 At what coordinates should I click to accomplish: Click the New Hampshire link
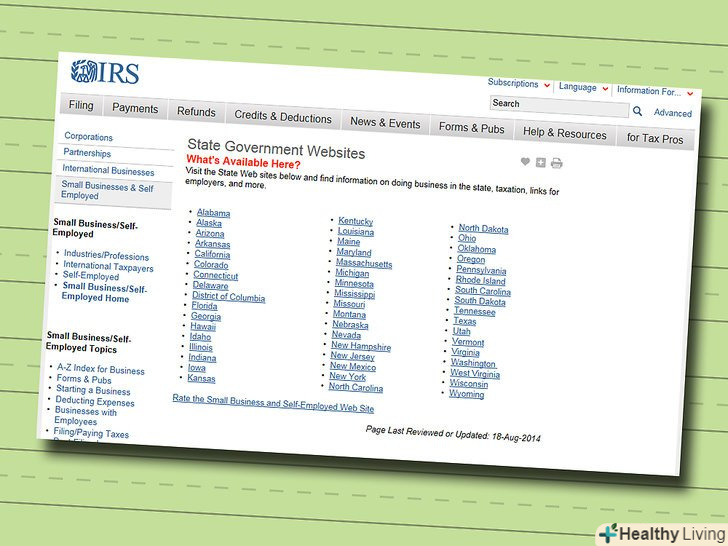coord(361,346)
